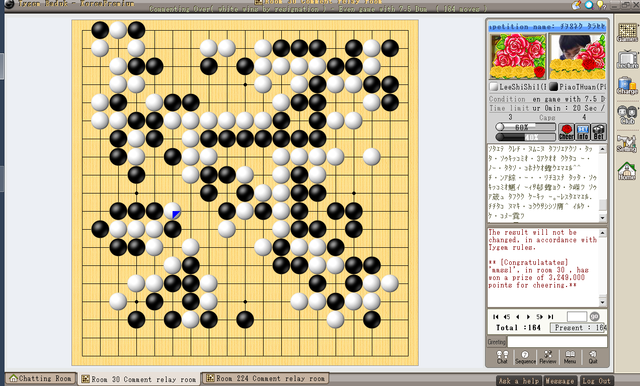
Task: Click PiaoTHuan's photo avatar thumbnail
Action: pos(577,56)
